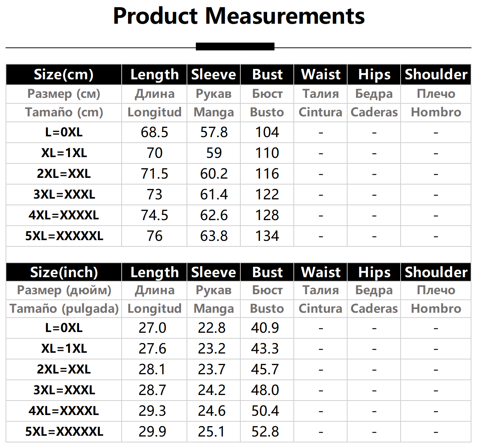Click the Shoulder header in the cm table
The image size is (477, 448).
tap(436, 74)
